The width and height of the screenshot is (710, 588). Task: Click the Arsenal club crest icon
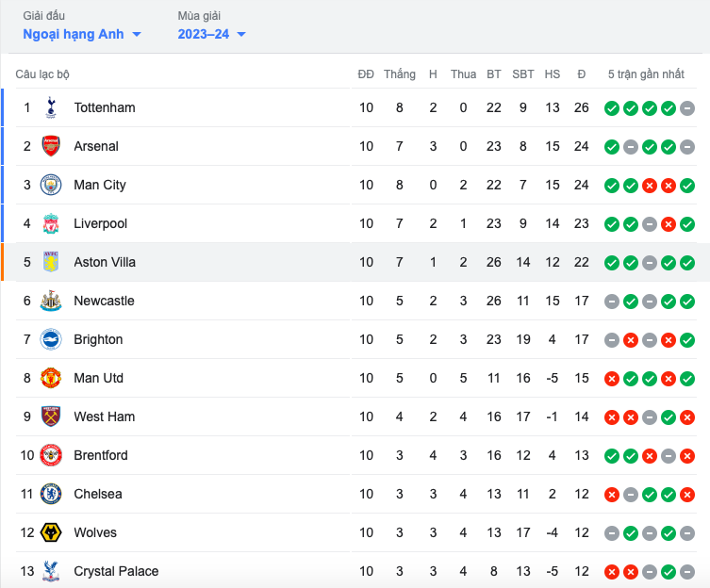51,146
